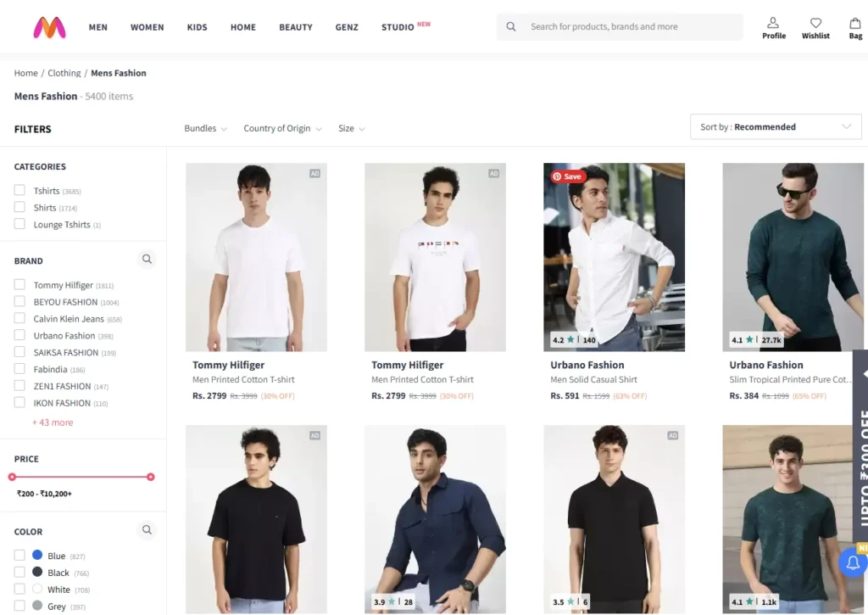Image resolution: width=868 pixels, height=615 pixels.
Task: Select Fabindia brand filter
Action: [19, 368]
